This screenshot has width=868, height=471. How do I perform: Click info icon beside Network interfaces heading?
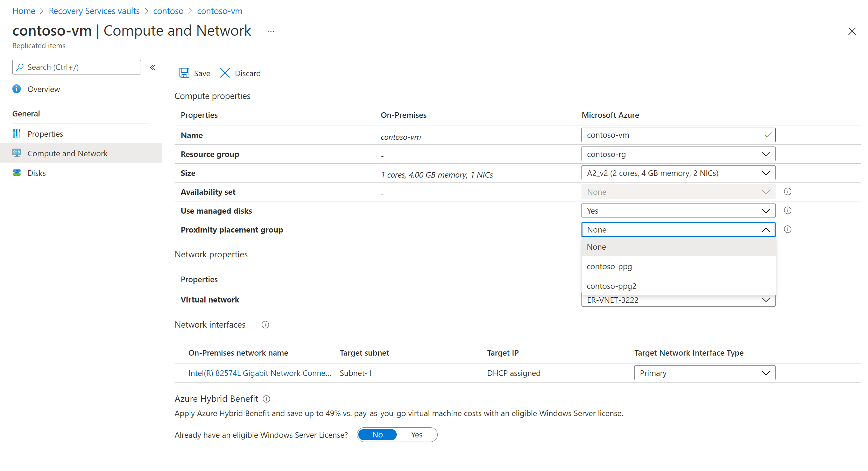(265, 325)
